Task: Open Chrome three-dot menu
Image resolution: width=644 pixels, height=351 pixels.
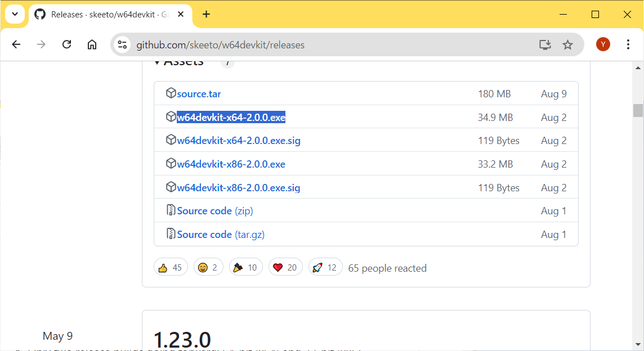Action: point(628,44)
